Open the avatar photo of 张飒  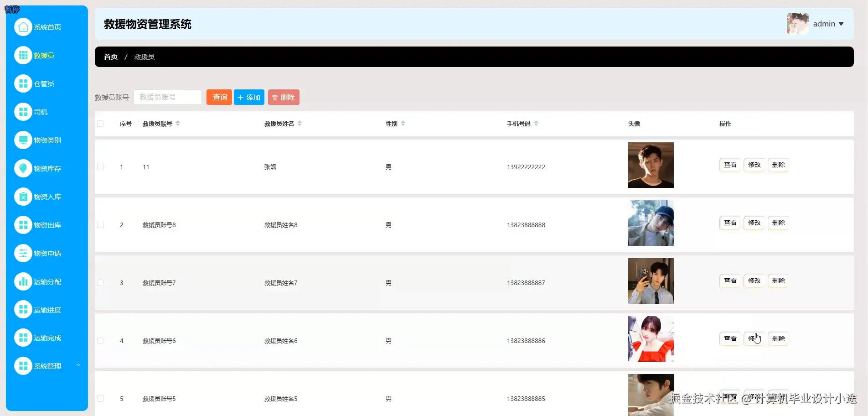[651, 165]
